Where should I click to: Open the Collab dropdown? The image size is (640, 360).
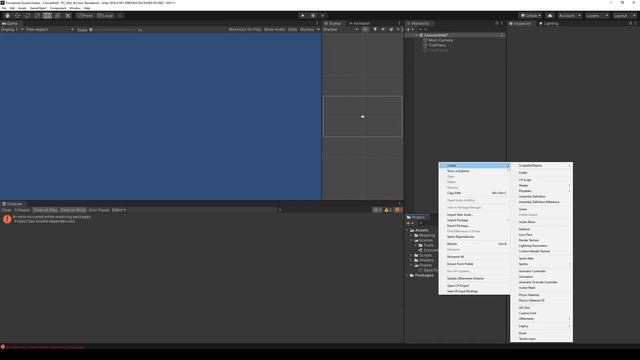[x=531, y=16]
